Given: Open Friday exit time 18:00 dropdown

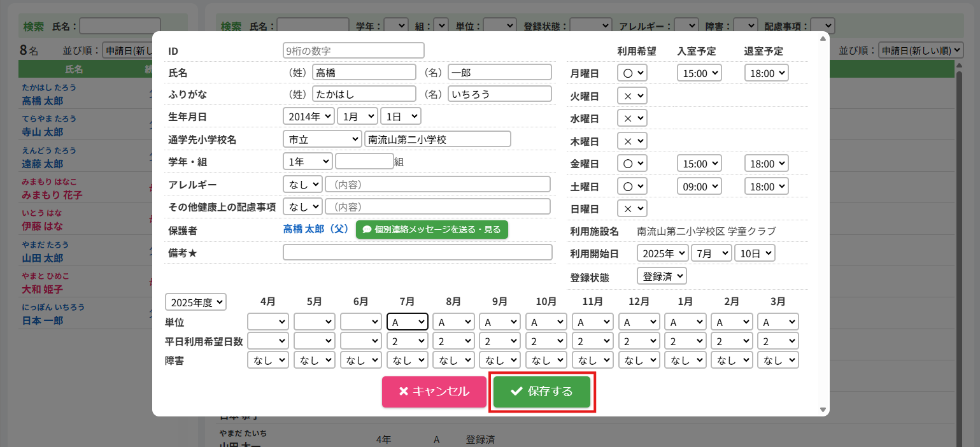Looking at the screenshot, I should (766, 164).
